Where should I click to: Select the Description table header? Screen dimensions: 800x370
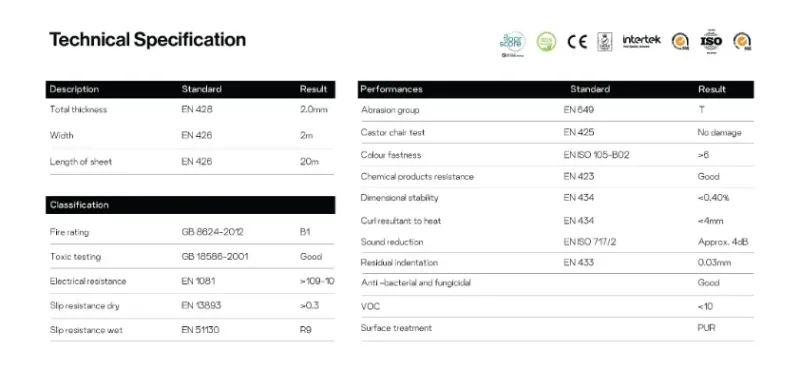point(74,89)
